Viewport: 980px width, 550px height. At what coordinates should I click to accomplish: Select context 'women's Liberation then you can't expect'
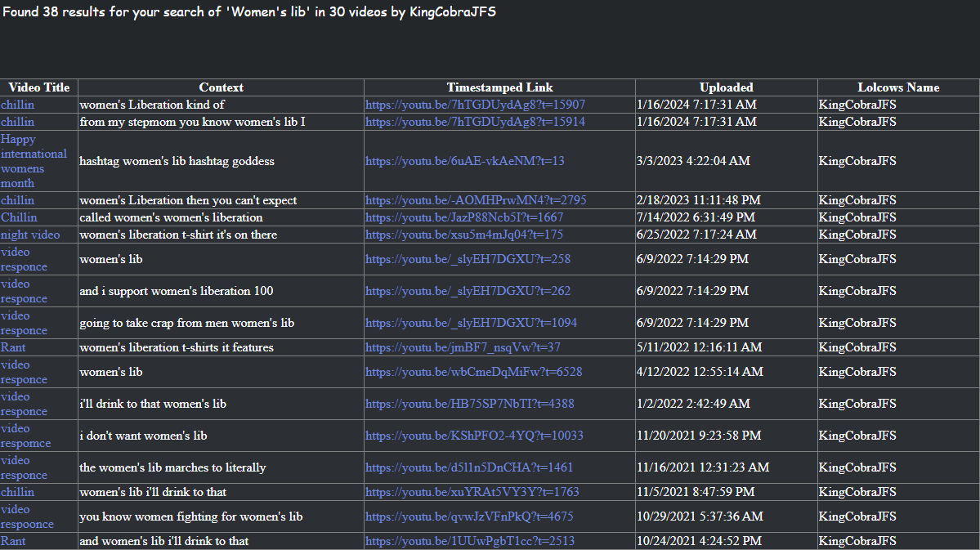188,200
